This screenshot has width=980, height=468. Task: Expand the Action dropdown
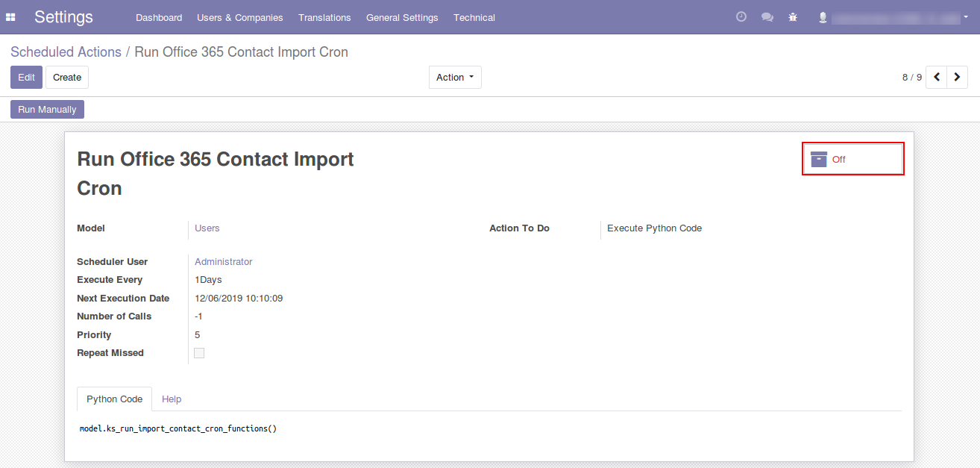click(x=455, y=77)
